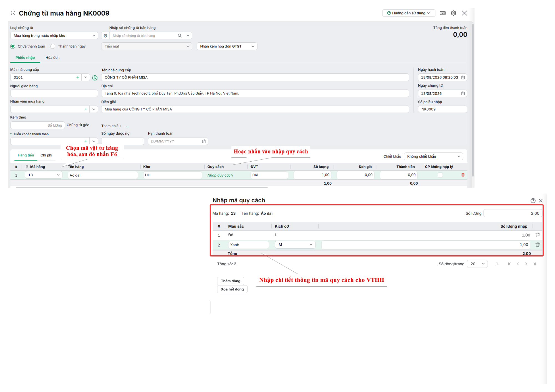Switch to the Phiếu nhập tab
This screenshot has height=392, width=555.
click(25, 58)
